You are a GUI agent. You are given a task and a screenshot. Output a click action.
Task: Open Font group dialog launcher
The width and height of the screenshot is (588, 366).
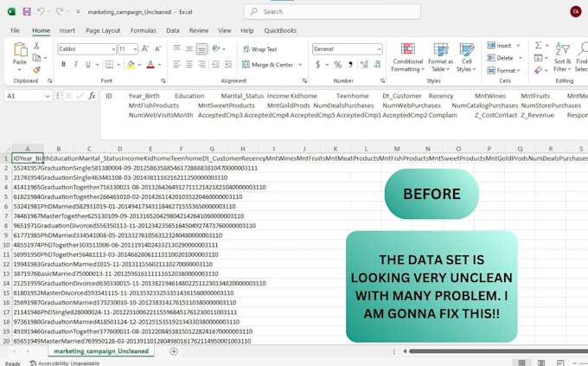[x=163, y=80]
